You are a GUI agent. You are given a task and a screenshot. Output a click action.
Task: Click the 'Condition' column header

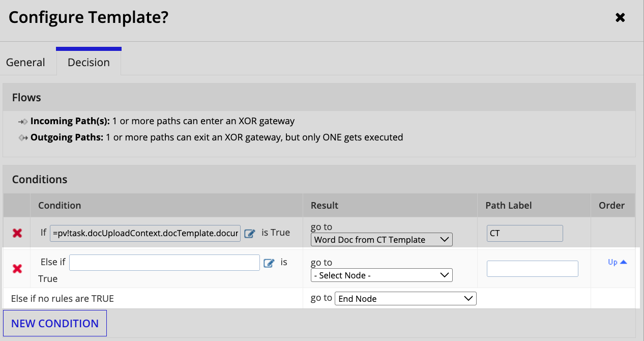coord(60,206)
